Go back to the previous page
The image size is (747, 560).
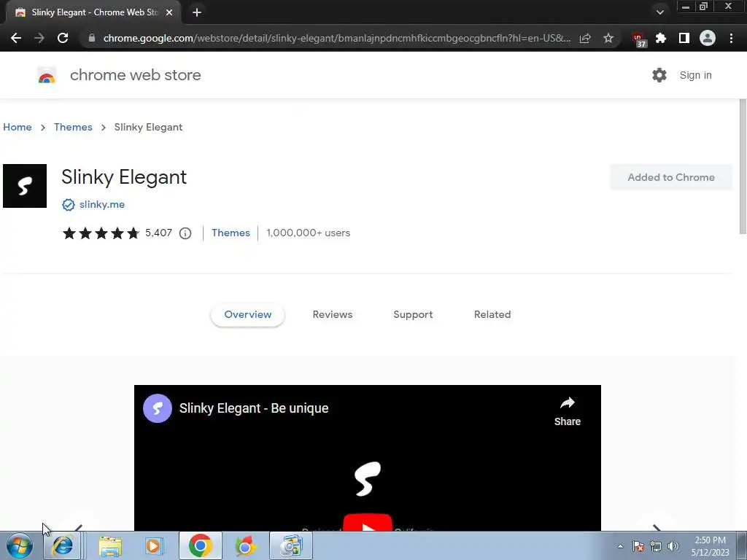click(16, 38)
